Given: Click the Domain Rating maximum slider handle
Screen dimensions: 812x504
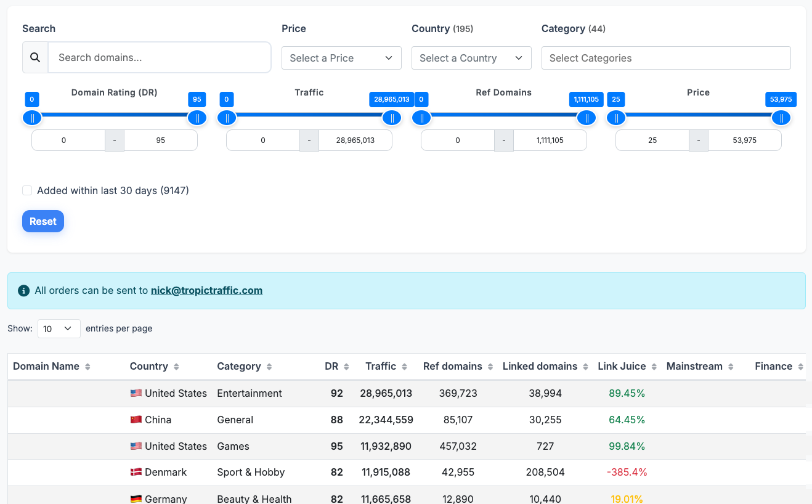Looking at the screenshot, I should click(197, 118).
